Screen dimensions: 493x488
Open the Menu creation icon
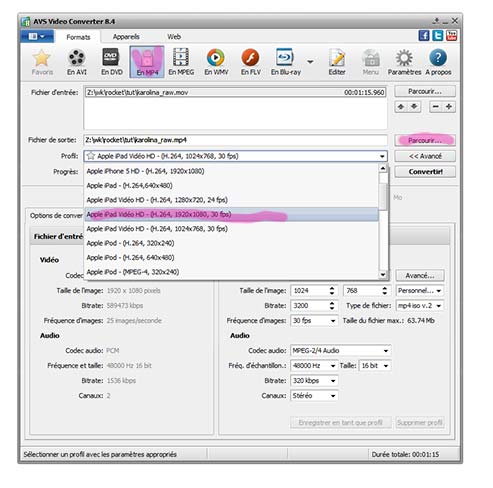370,62
